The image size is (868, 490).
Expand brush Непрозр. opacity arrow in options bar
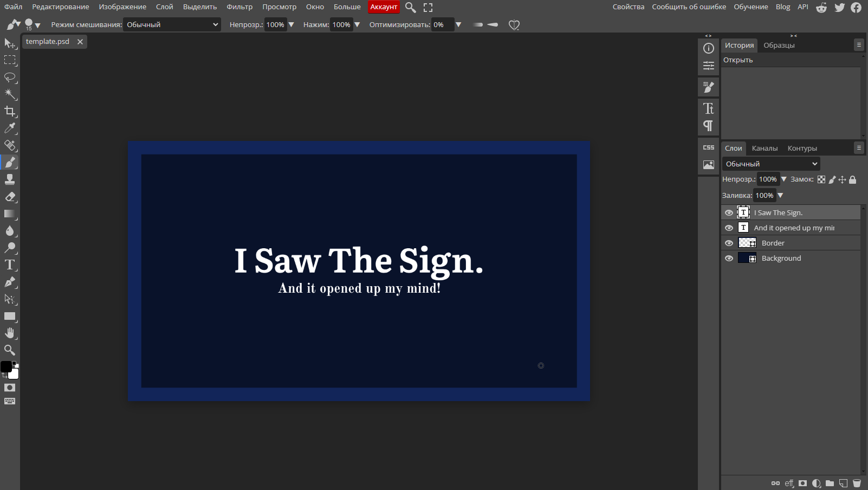[x=291, y=24]
